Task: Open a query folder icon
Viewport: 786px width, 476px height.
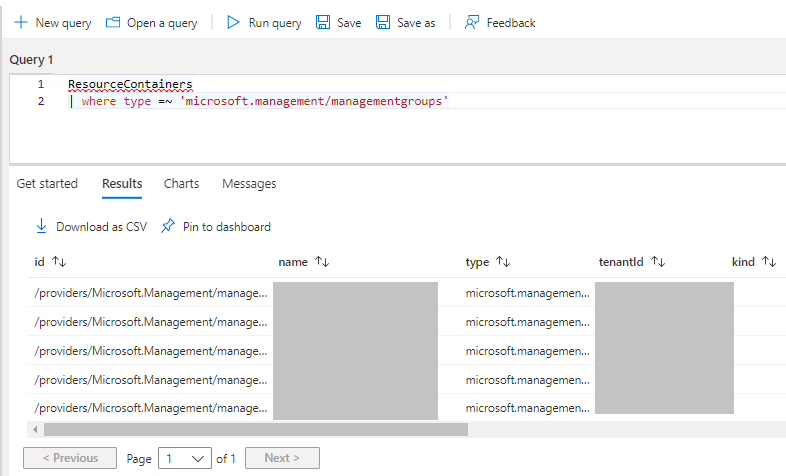Action: [x=113, y=22]
